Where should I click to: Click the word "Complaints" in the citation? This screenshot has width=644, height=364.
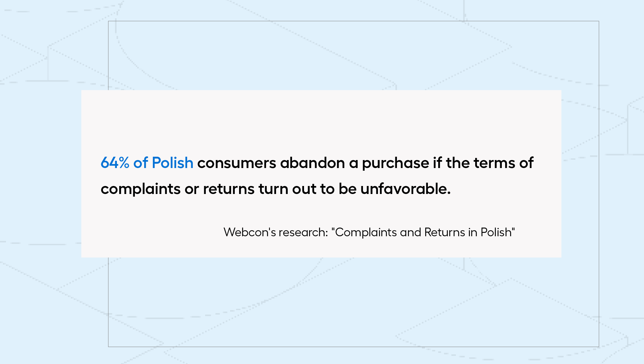[366, 233]
